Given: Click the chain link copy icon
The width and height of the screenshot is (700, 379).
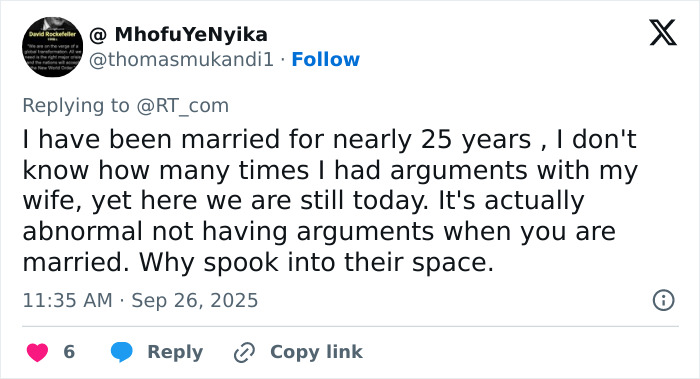Looking at the screenshot, I should coord(245,352).
